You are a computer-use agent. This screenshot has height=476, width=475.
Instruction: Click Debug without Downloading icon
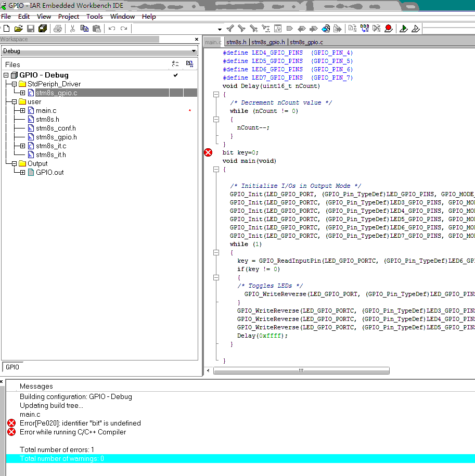(x=415, y=29)
